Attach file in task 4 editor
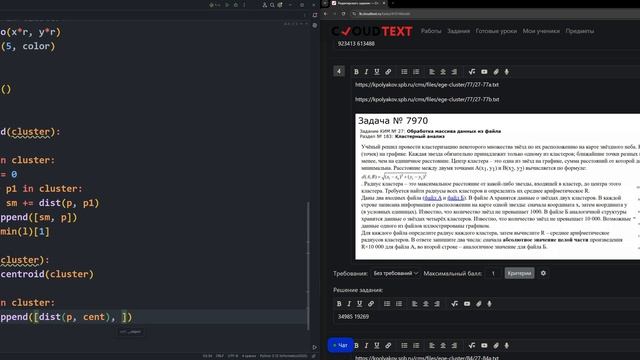640x360 pixels. (x=496, y=72)
